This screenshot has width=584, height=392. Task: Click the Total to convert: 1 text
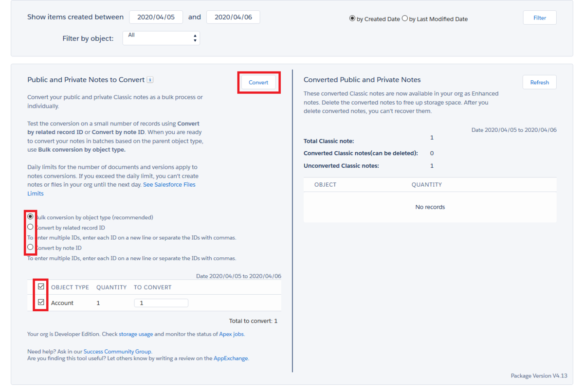[253, 321]
